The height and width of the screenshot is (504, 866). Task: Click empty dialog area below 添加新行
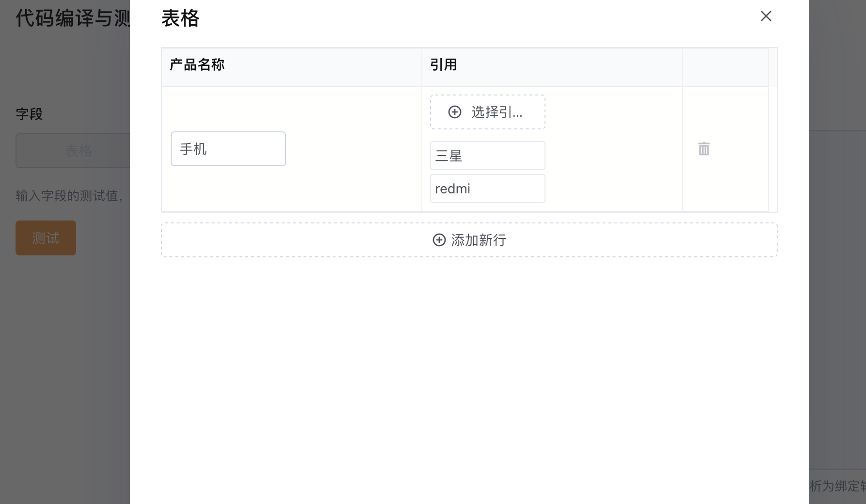(469, 378)
